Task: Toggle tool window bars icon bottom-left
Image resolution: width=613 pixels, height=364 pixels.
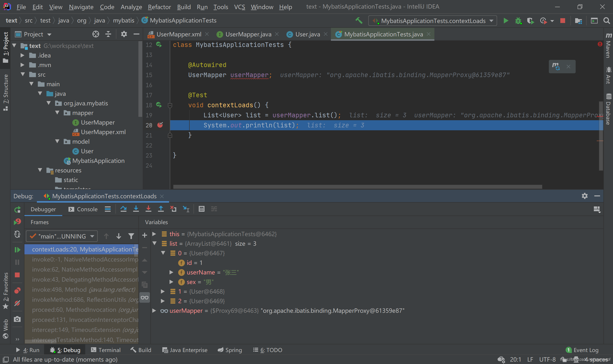Action: [x=6, y=360]
